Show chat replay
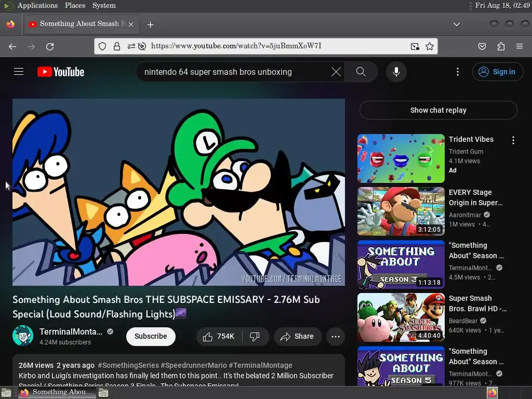 click(438, 110)
